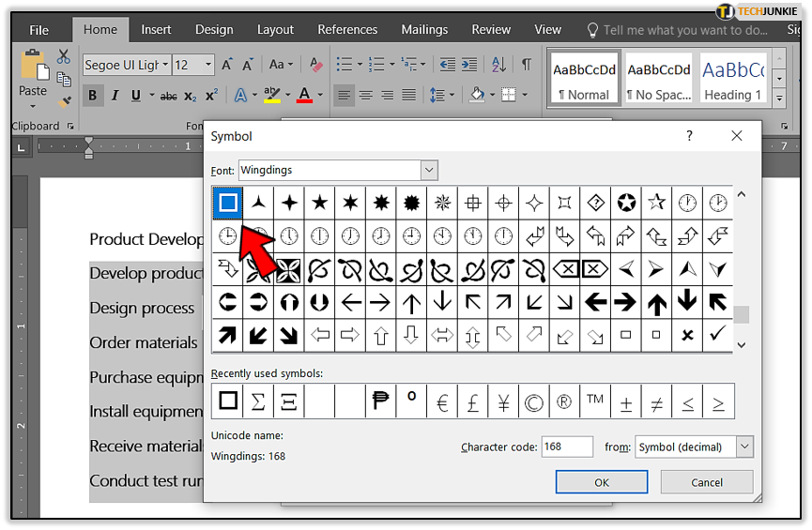The width and height of the screenshot is (812, 530).
Task: Click the Copy icon in Clipboard group
Action: click(64, 79)
